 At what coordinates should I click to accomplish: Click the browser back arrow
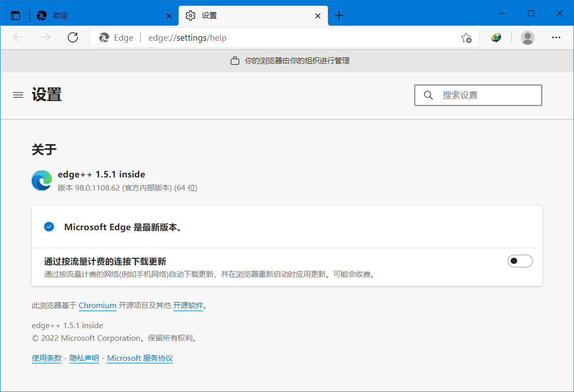pyautogui.click(x=19, y=38)
